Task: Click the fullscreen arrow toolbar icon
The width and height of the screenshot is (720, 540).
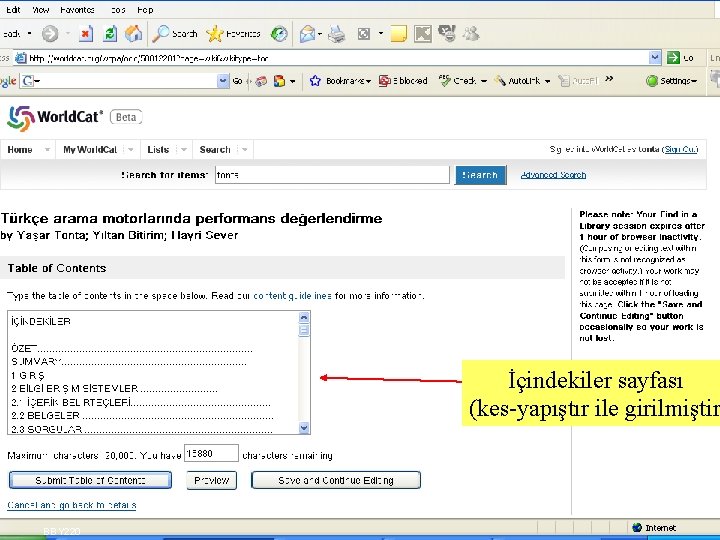Action: pos(422,34)
